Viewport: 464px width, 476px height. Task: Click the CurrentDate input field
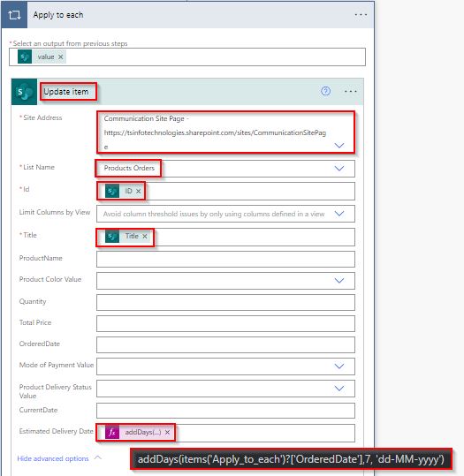225,411
